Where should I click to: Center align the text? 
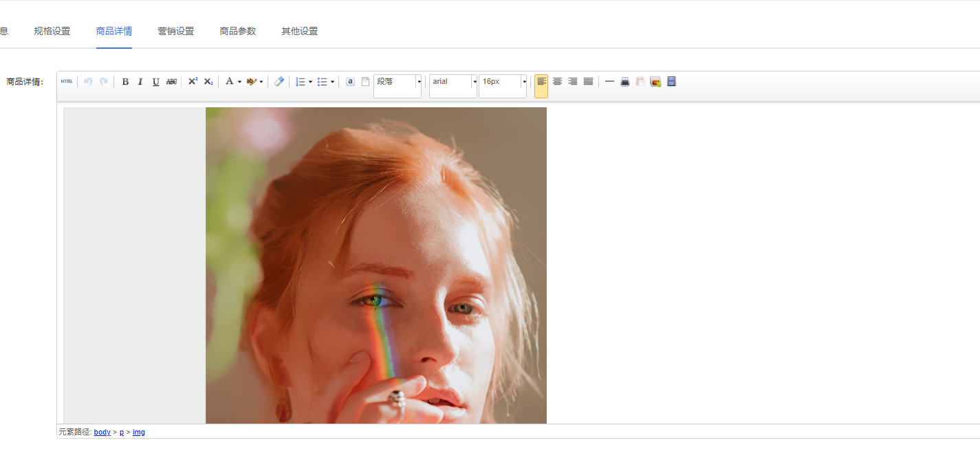pos(557,82)
